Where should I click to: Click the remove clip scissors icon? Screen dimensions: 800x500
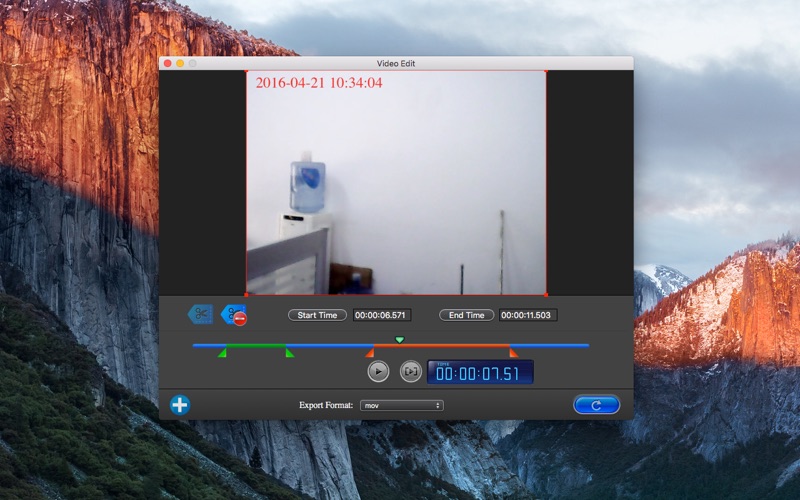[x=234, y=315]
